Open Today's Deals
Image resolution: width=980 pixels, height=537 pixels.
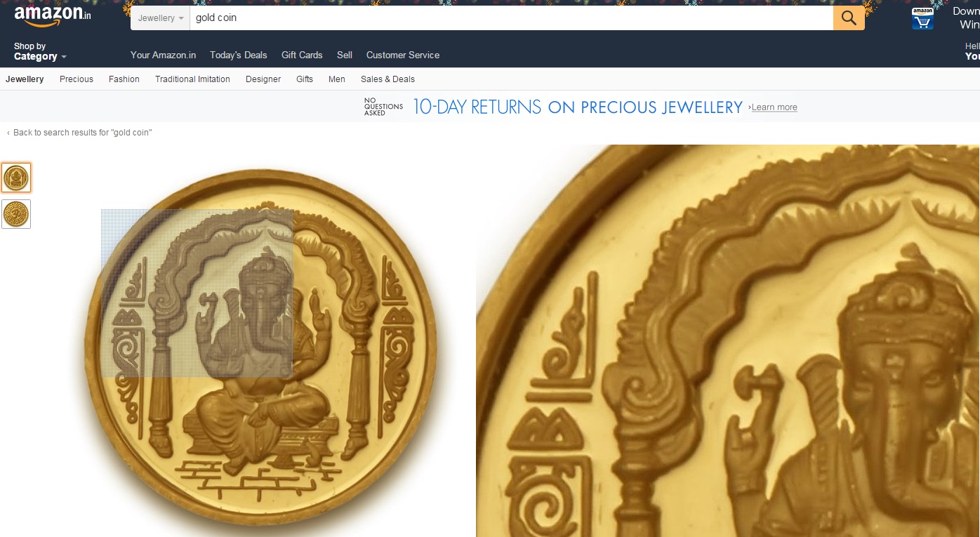239,55
